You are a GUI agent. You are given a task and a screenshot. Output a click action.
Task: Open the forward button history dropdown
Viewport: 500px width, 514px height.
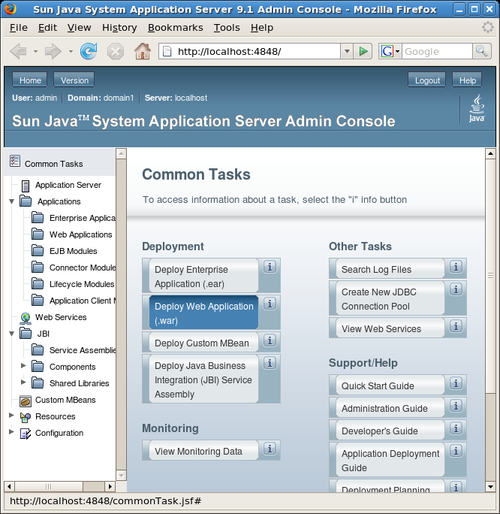(71, 52)
